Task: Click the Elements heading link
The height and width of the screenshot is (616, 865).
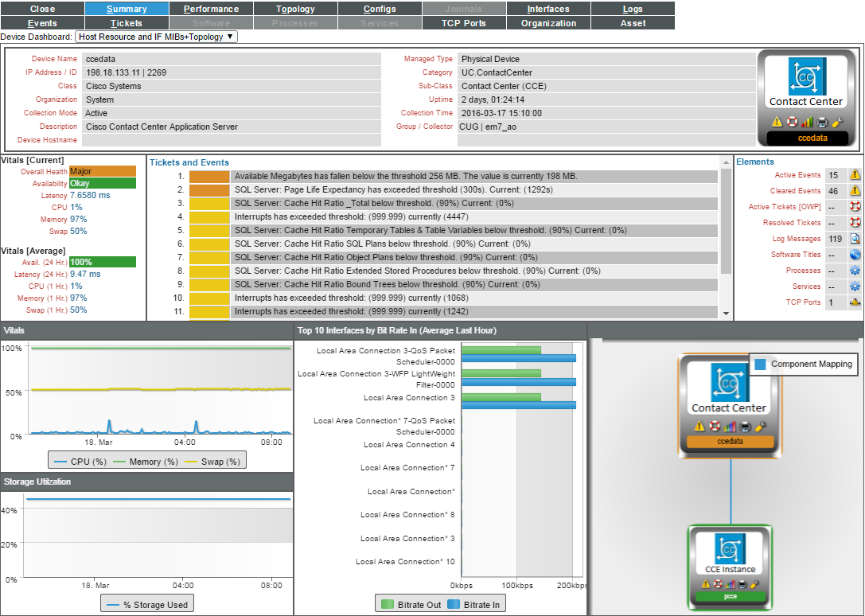Action: coord(755,162)
